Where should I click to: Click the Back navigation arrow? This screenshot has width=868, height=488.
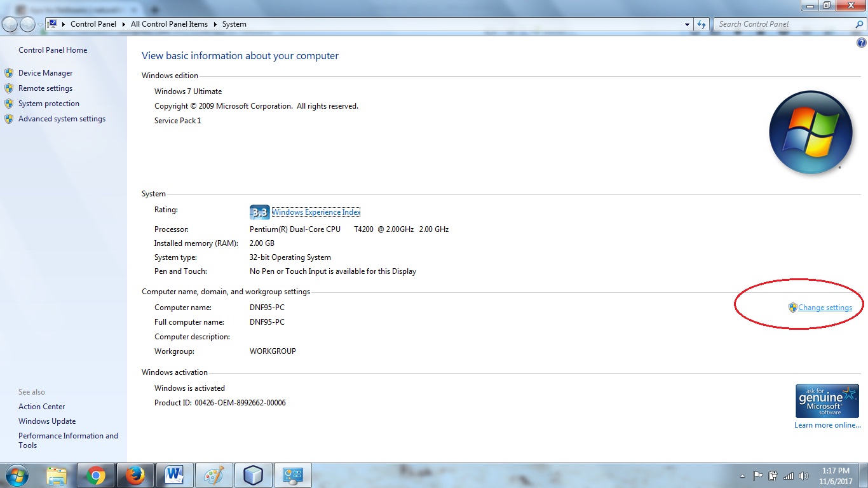10,24
